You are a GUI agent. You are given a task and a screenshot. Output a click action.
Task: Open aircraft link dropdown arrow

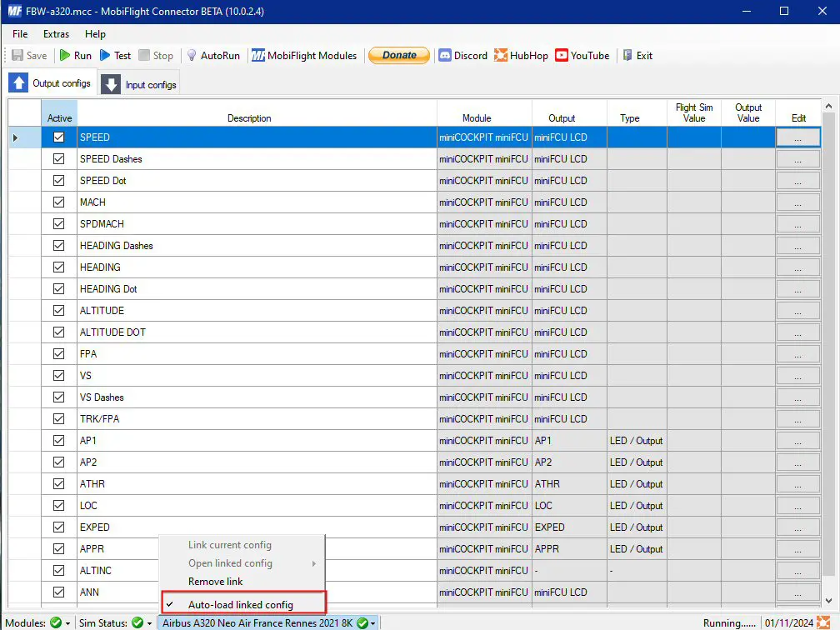tap(373, 623)
